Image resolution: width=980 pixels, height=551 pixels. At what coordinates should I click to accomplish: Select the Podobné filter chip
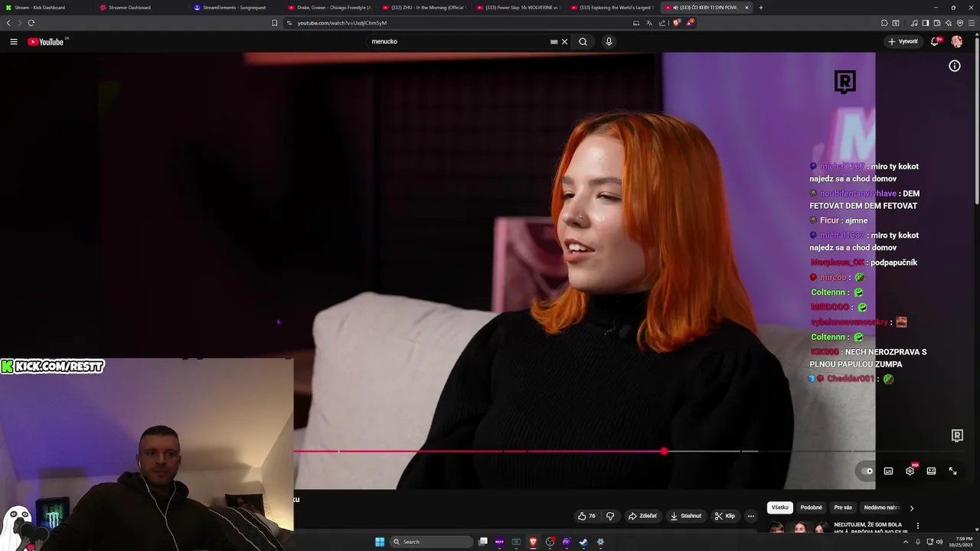pyautogui.click(x=811, y=507)
